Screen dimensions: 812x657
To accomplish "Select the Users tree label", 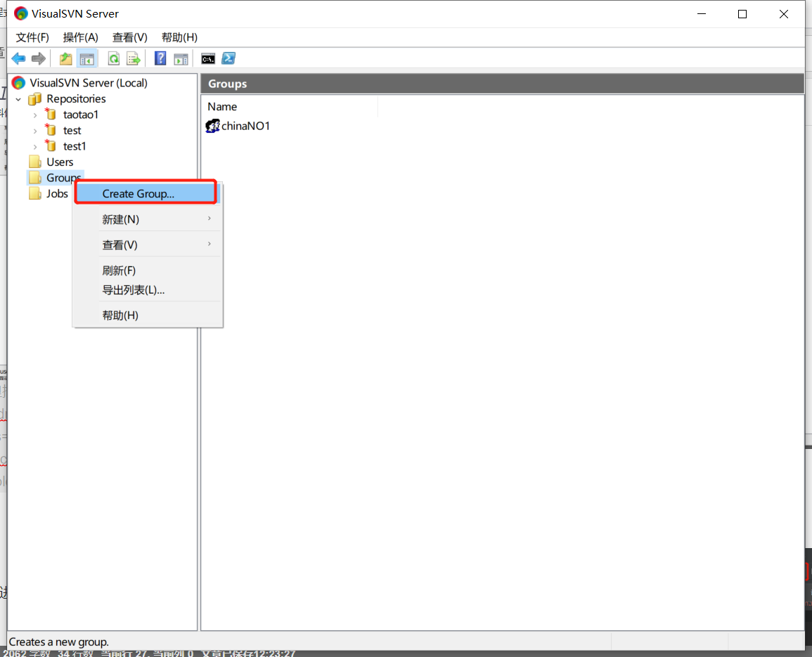I will click(60, 162).
